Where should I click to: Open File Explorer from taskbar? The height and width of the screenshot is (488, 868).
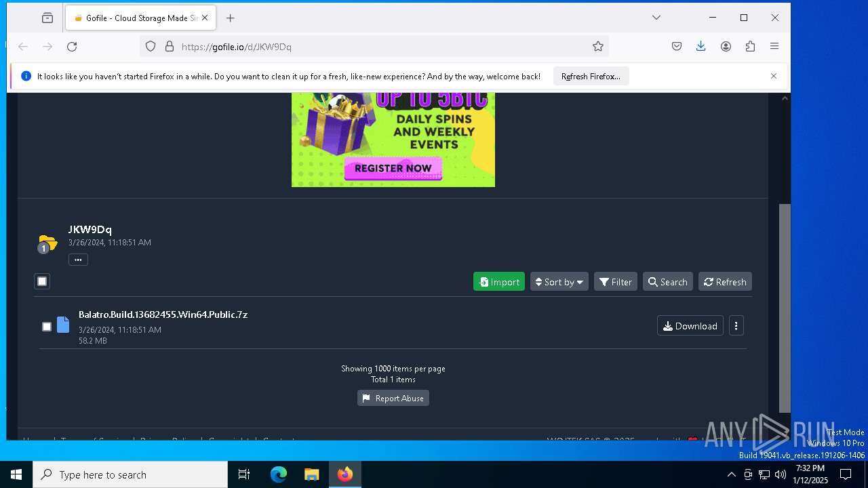point(311,474)
